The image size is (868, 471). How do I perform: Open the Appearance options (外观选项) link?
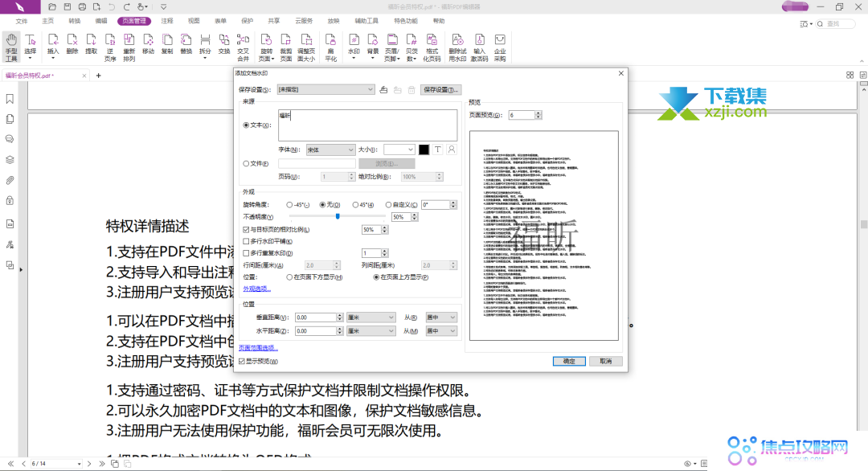257,289
